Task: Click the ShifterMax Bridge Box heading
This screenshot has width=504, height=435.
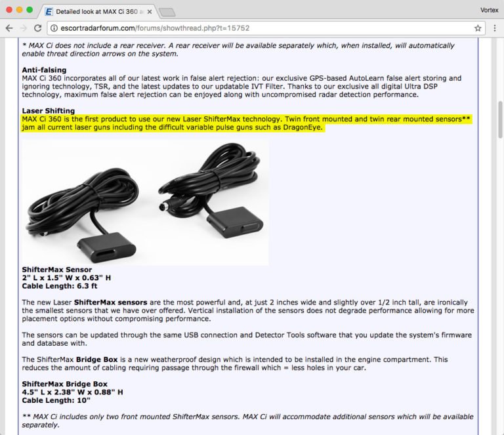Action: tap(64, 384)
